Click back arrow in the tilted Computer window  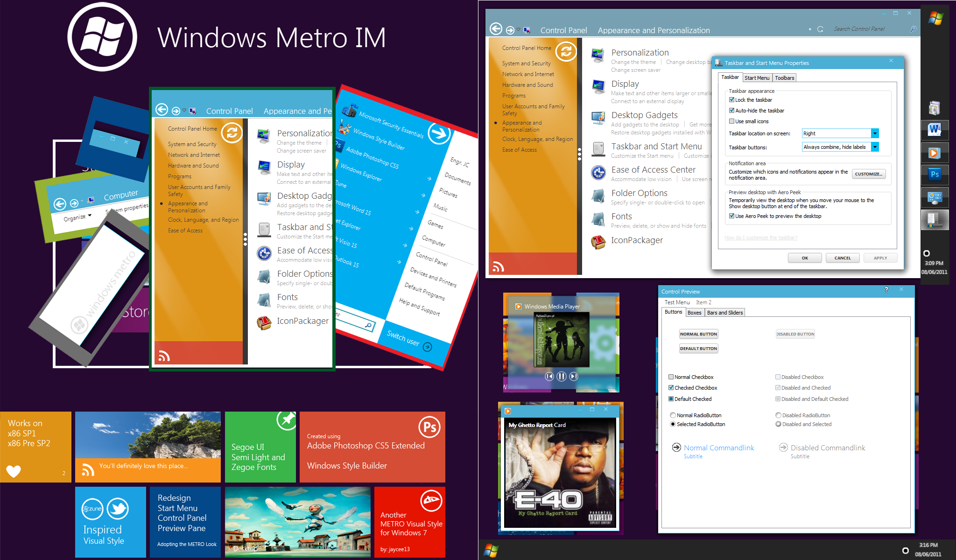60,204
